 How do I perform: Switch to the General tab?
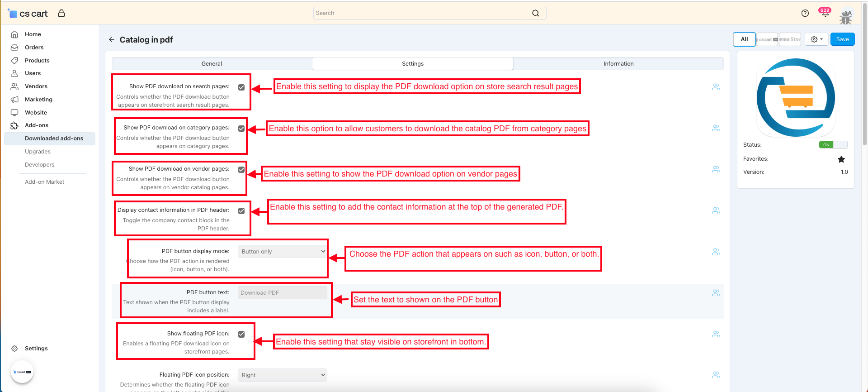point(212,64)
